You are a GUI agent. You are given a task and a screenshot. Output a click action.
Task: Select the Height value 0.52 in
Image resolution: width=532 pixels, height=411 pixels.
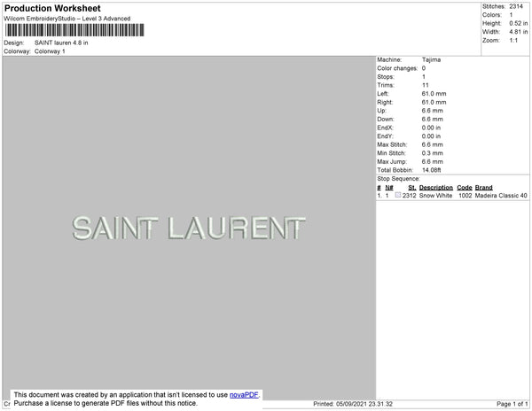(x=519, y=23)
